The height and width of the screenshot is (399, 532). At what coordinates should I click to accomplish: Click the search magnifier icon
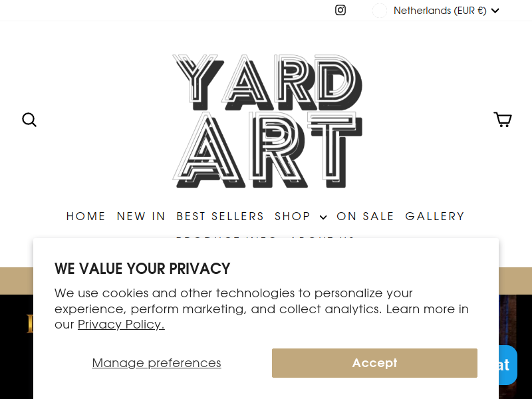(29, 120)
